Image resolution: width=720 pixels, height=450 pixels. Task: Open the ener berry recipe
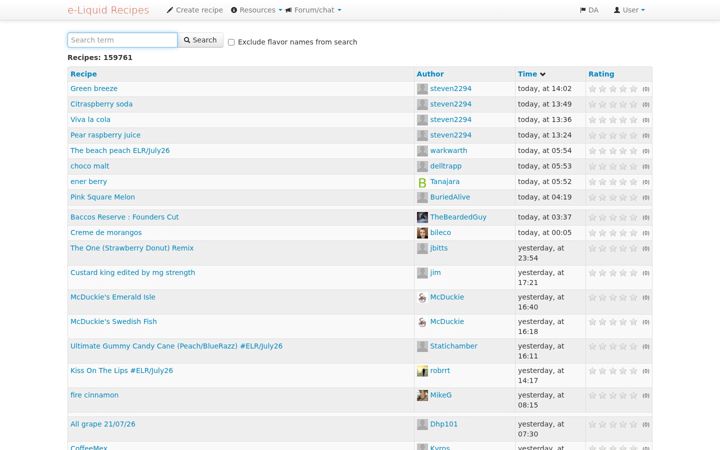tap(89, 181)
